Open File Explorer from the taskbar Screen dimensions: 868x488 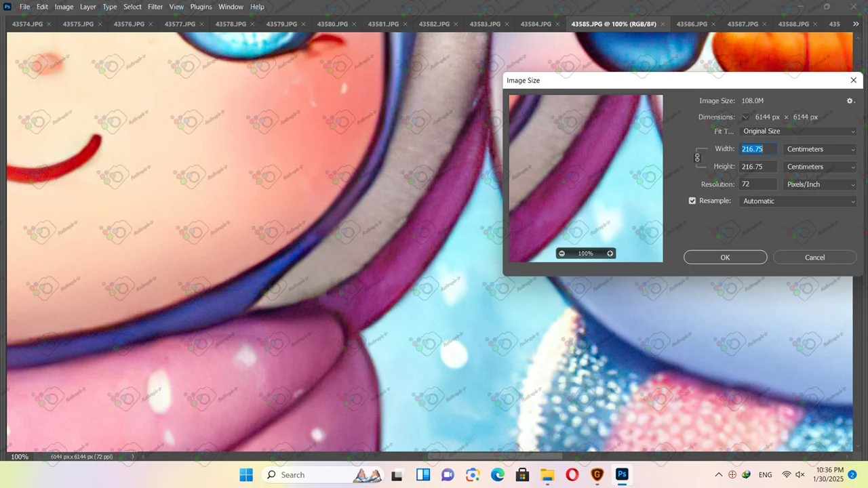(x=547, y=474)
